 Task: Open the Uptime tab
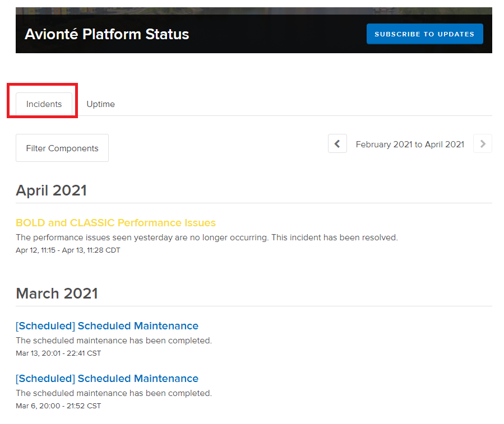coord(100,104)
